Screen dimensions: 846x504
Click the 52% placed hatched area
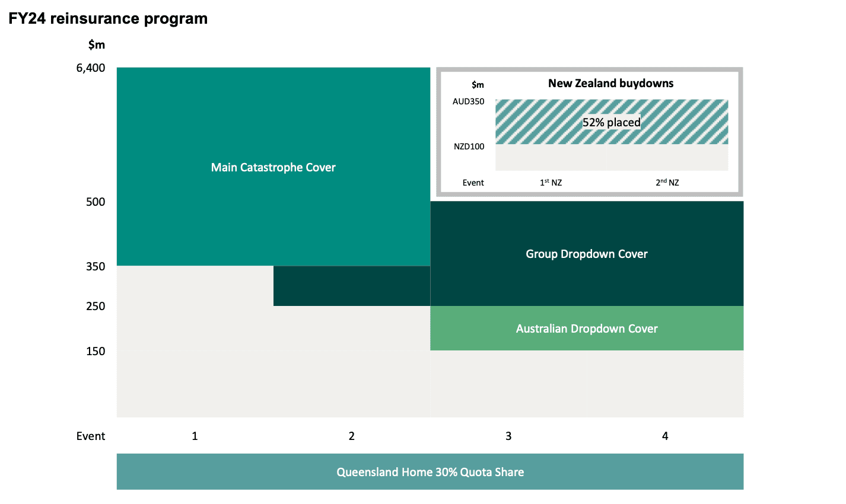coord(611,122)
